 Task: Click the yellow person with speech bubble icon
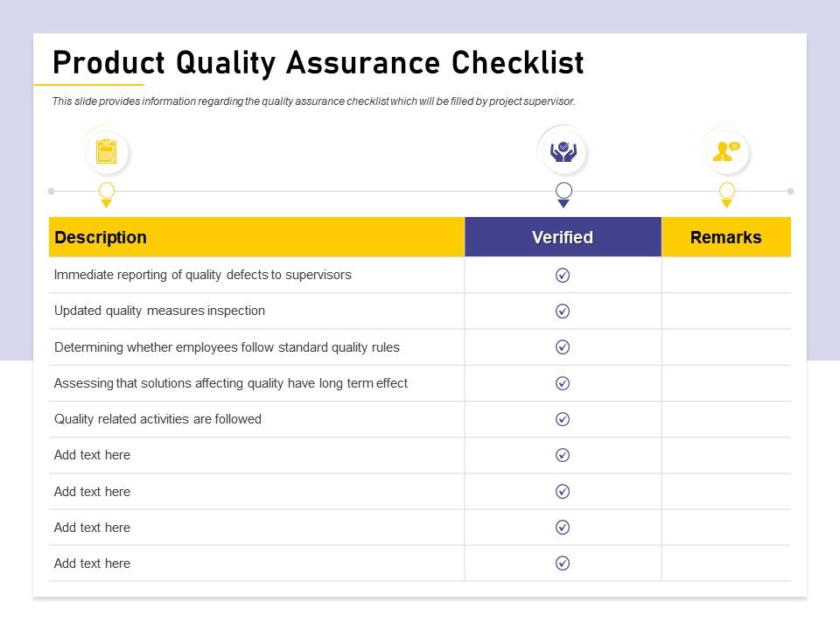(726, 151)
